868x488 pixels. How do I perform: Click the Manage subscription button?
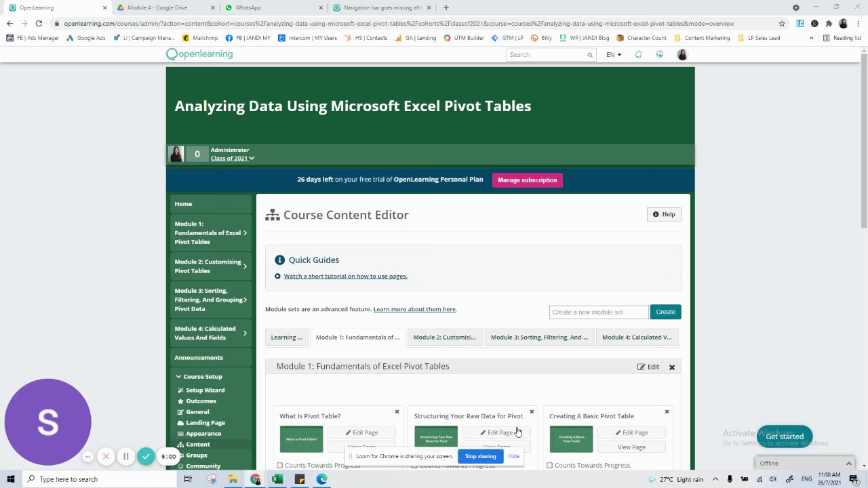[x=527, y=180]
